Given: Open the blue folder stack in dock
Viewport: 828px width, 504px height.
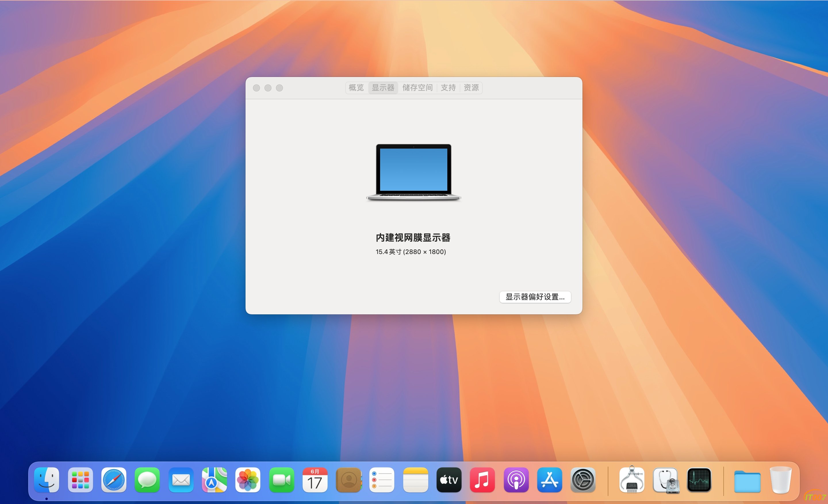Looking at the screenshot, I should click(747, 481).
